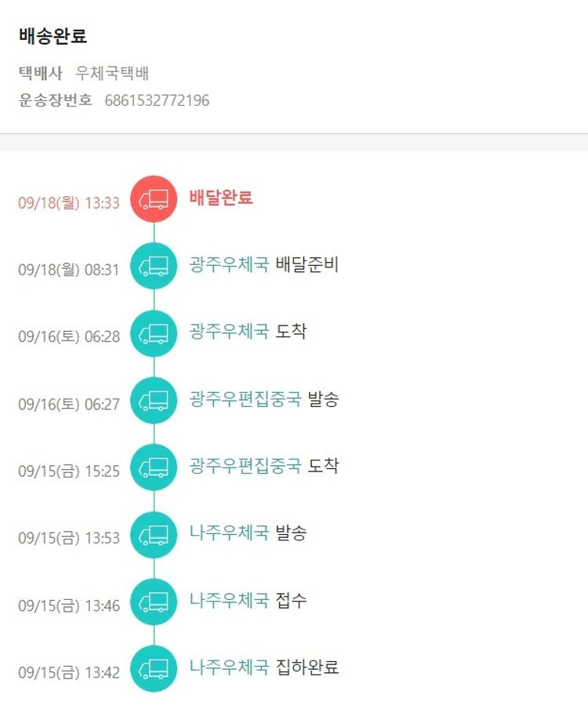The image size is (588, 720).
Task: Click truck icon beside 광주우체국 배달준비
Action: tap(154, 267)
